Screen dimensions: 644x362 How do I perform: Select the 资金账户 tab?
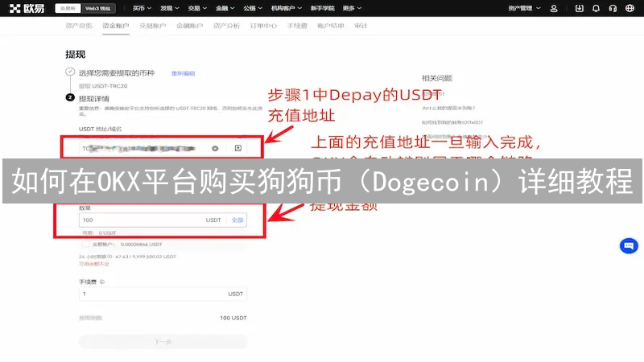[116, 26]
